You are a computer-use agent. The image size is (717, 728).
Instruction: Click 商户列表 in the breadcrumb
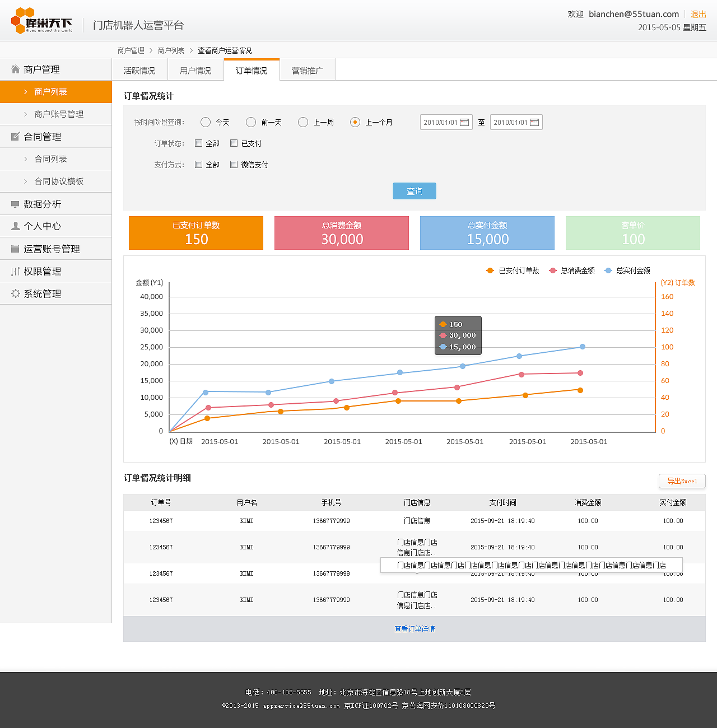171,50
